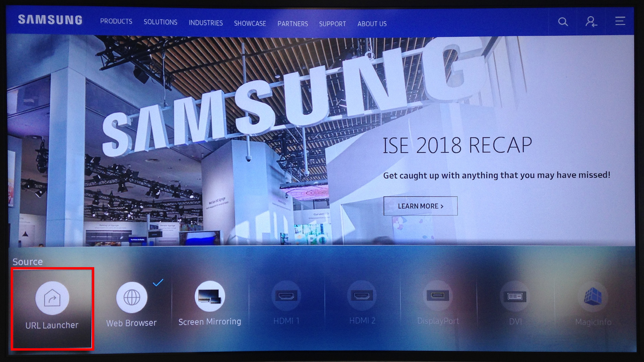Viewport: 644px width, 362px height.
Task: Switch to the HDMI 2 source icon
Action: [x=362, y=296]
